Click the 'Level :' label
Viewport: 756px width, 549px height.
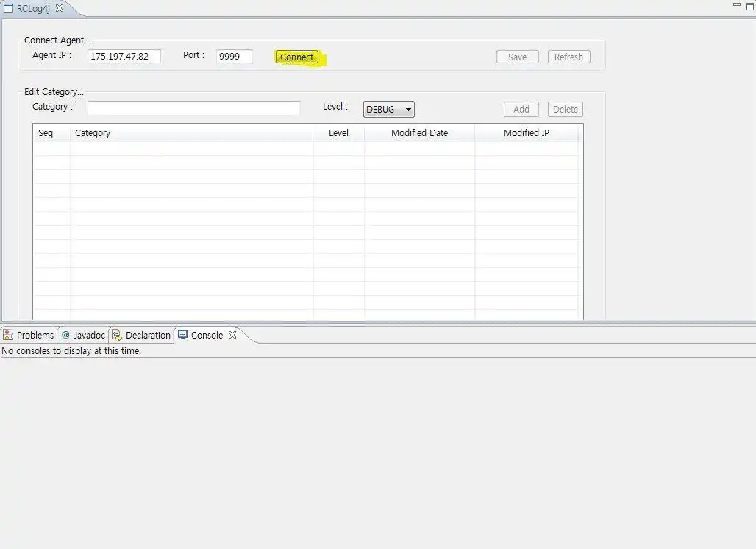335,107
